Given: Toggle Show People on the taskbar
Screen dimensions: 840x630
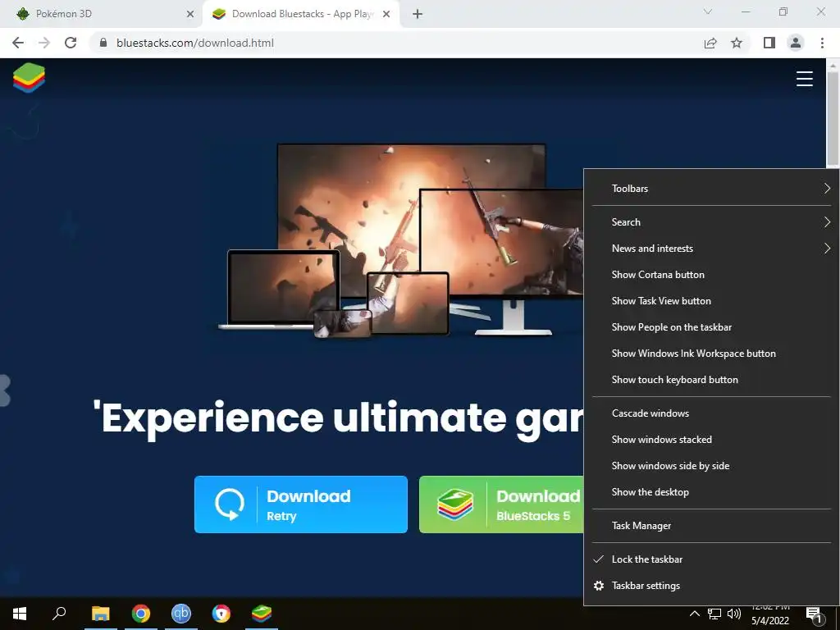Looking at the screenshot, I should (x=711, y=326).
